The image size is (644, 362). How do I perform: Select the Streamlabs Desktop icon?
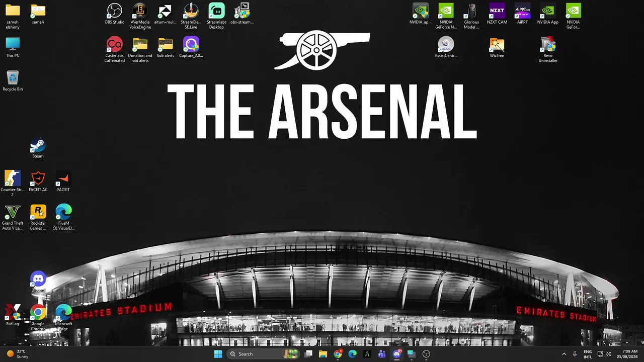[216, 16]
